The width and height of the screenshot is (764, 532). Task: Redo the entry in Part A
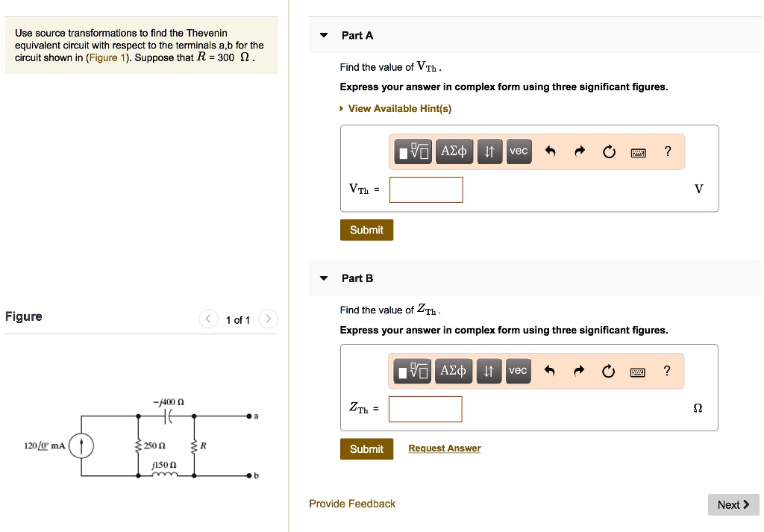[579, 151]
